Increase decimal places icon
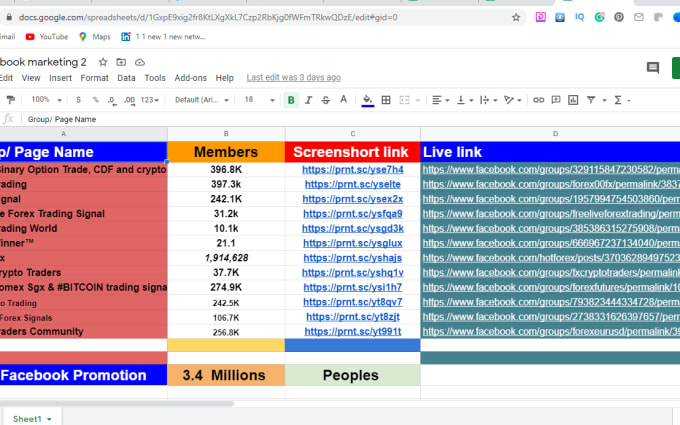Screen dimensions: 680x425 click(129, 100)
